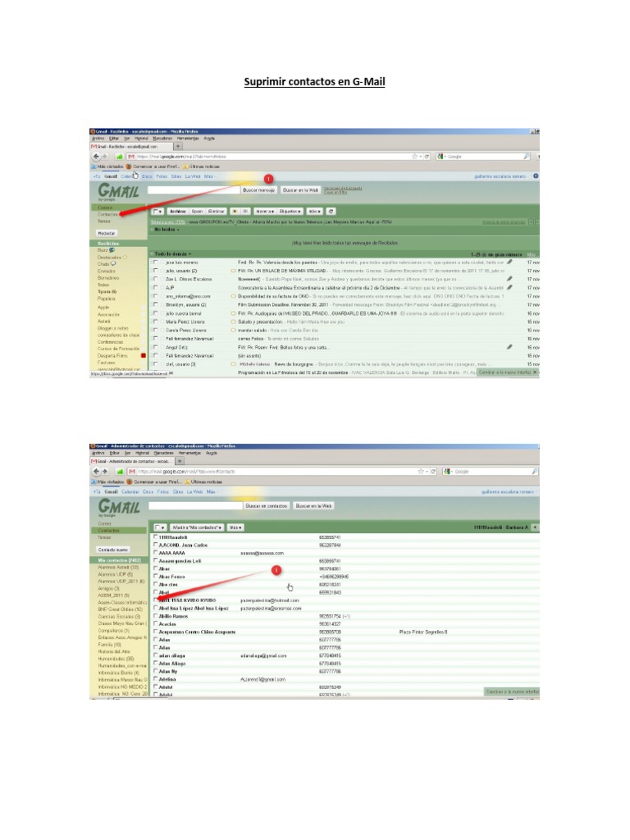Click search magnifier in inbox window Google box
This screenshot has height=840, width=630.
click(526, 157)
